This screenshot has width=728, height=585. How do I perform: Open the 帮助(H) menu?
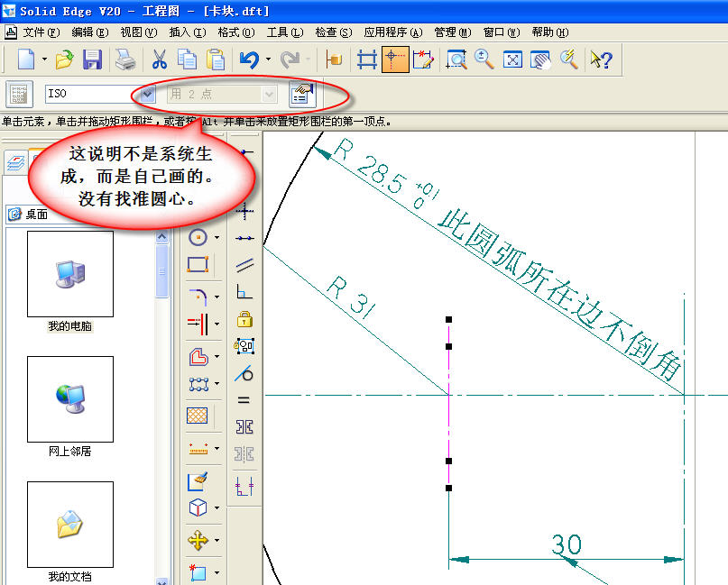point(549,32)
